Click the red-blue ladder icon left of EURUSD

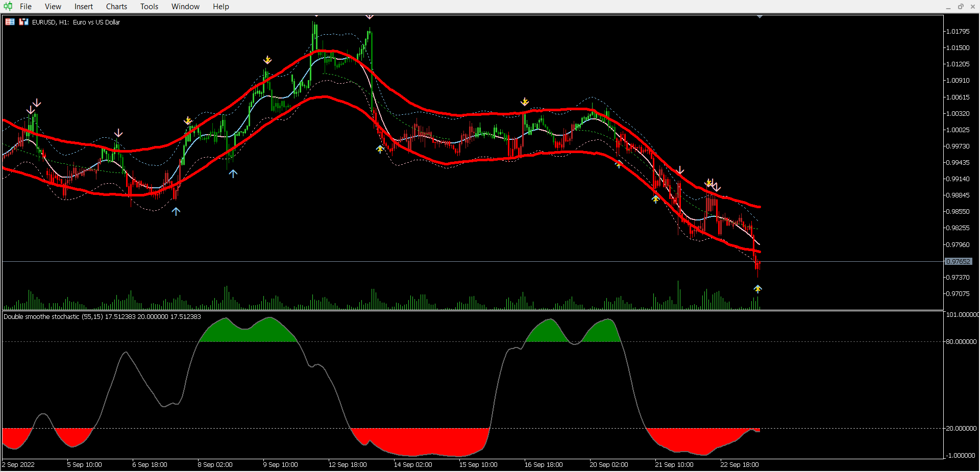pyautogui.click(x=23, y=22)
